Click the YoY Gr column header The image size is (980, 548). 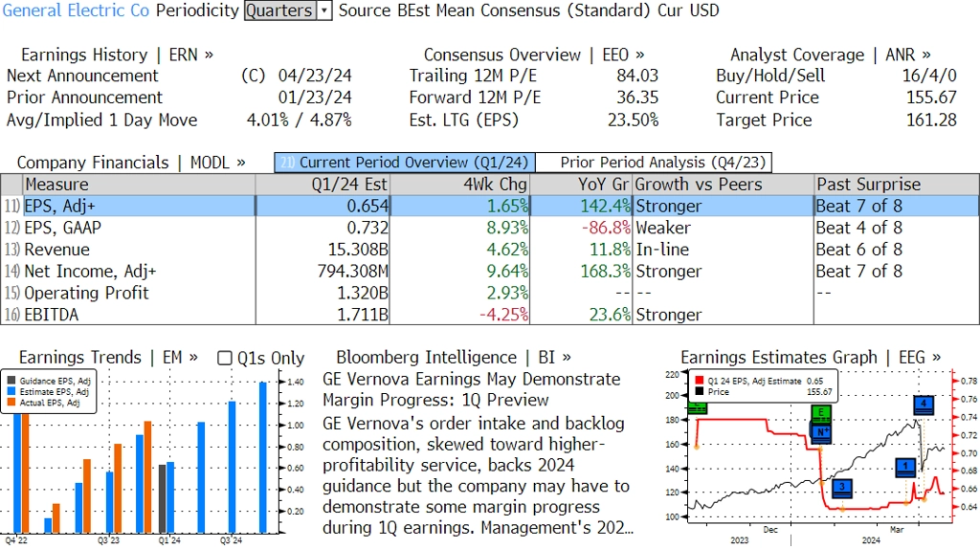(x=581, y=185)
